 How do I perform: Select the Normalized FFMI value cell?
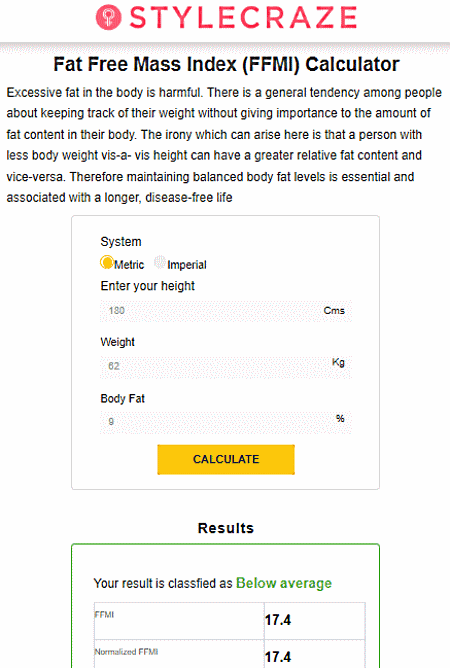click(314, 654)
